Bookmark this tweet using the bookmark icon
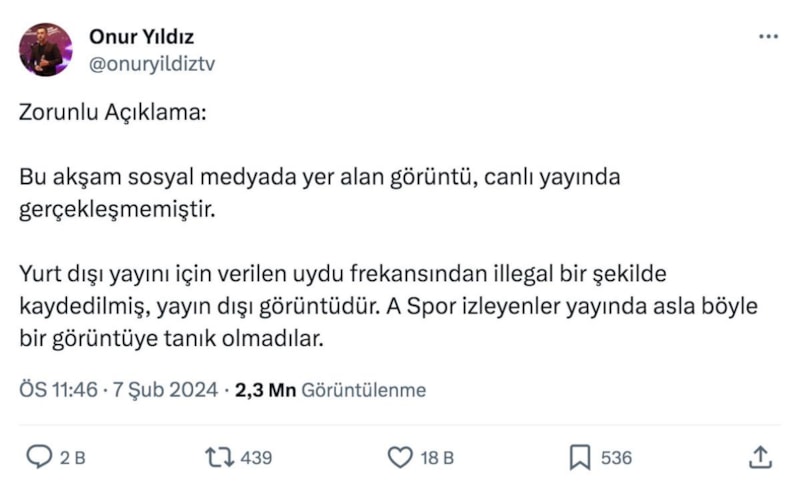 tap(579, 457)
